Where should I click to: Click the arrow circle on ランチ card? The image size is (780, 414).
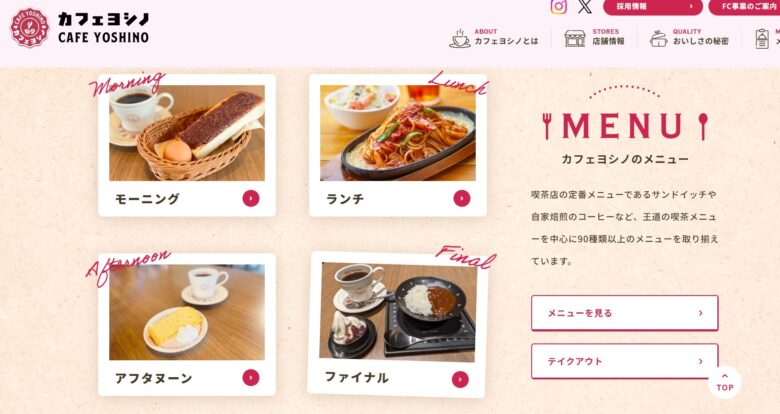(462, 199)
